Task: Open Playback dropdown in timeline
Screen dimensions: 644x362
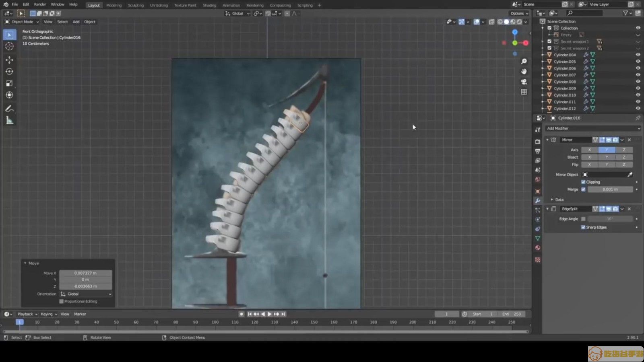Action: (27, 314)
